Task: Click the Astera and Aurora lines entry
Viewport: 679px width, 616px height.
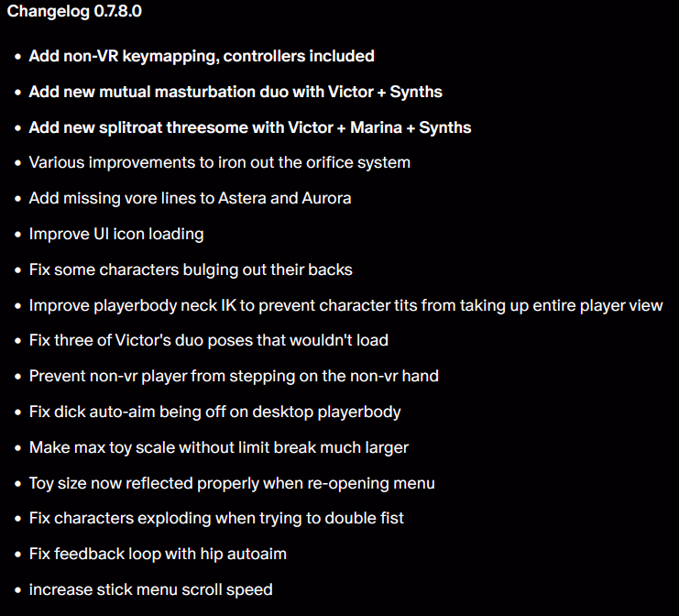Action: 190,198
